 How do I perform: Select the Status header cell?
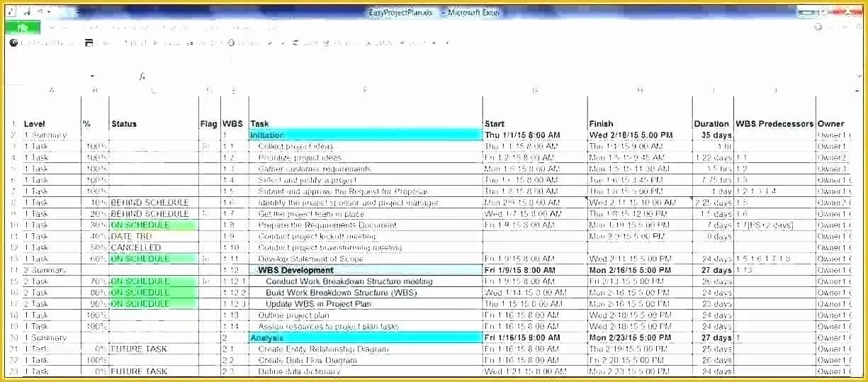tap(154, 123)
